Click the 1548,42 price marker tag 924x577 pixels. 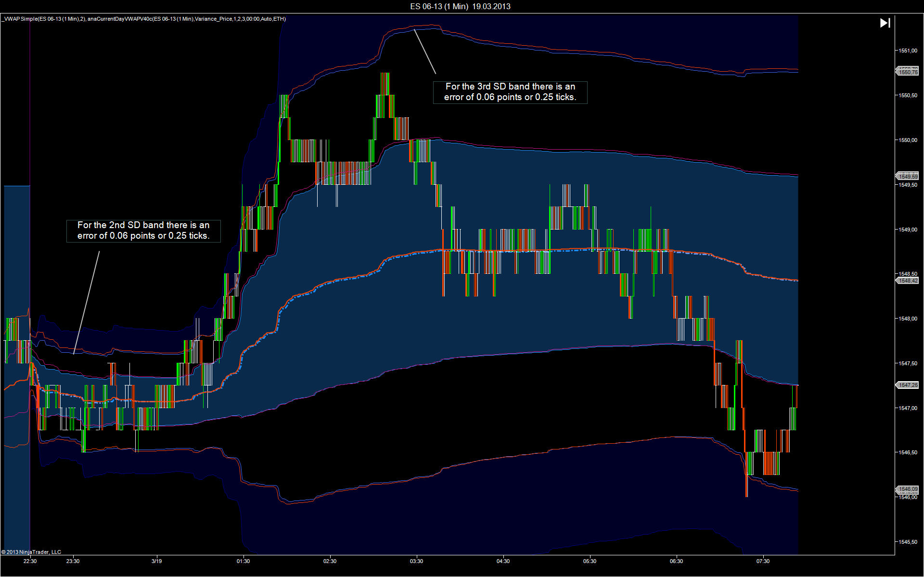pyautogui.click(x=907, y=281)
